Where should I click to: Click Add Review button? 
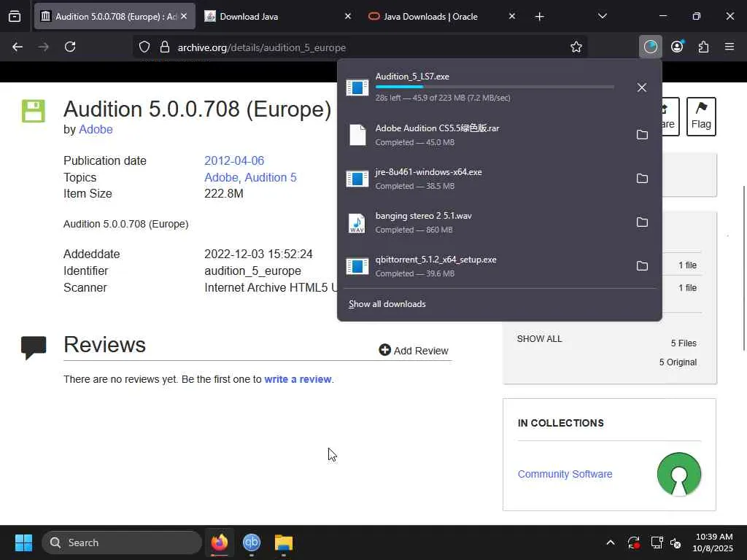coord(414,351)
